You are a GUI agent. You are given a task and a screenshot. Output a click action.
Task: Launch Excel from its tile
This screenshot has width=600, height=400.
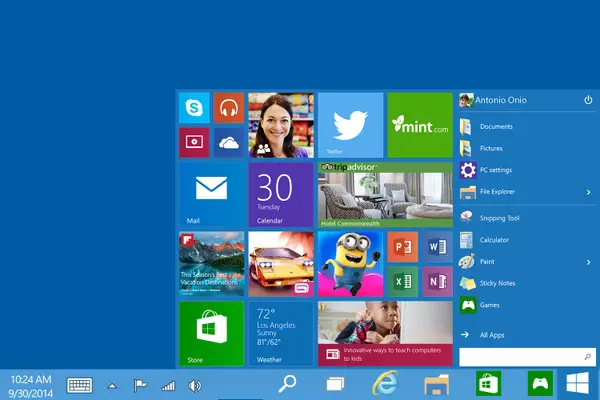click(x=403, y=282)
